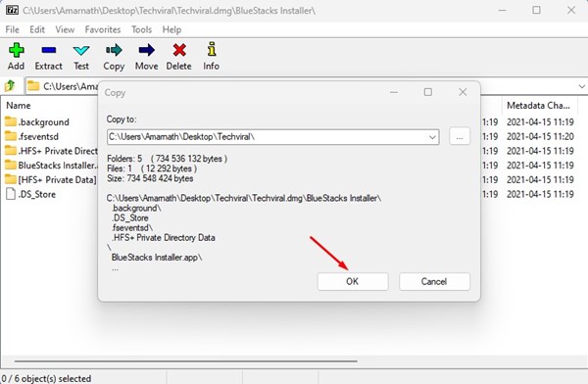
Task: Click the '0 / 6 object(s) selected' status text
Action: pyautogui.click(x=46, y=378)
